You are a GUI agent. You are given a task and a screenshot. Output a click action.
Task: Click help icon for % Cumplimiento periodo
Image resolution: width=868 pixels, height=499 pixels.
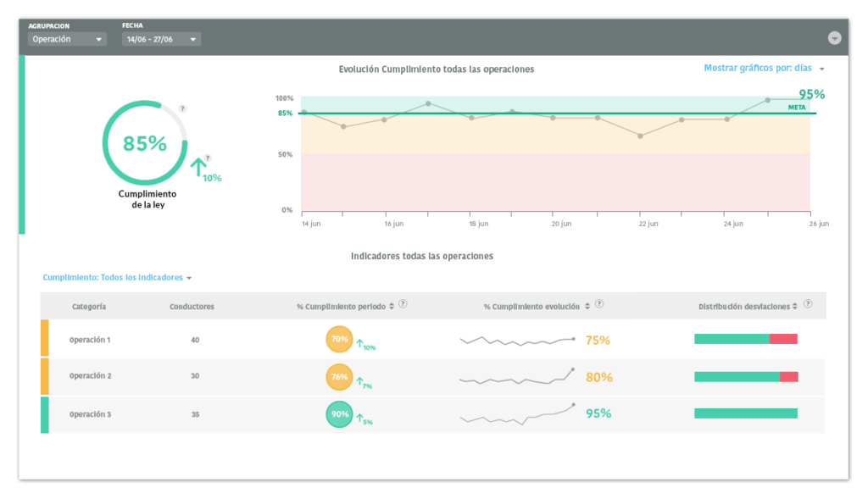(x=403, y=304)
